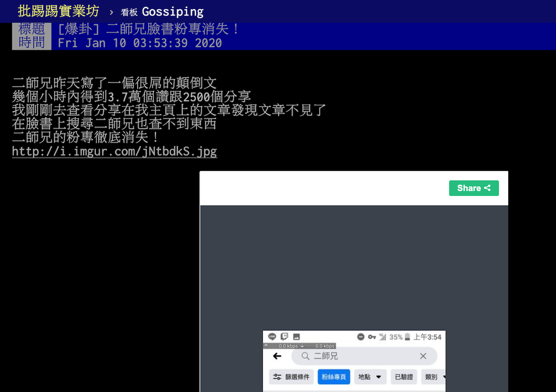The width and height of the screenshot is (556, 392).
Task: Click the magnifier icon in the search bar
Action: [x=305, y=356]
